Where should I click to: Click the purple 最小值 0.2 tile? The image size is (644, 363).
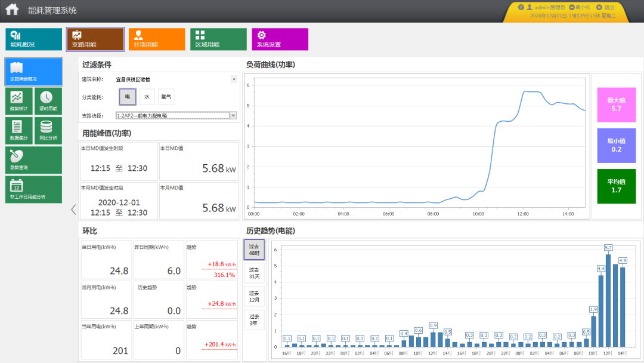616,145
